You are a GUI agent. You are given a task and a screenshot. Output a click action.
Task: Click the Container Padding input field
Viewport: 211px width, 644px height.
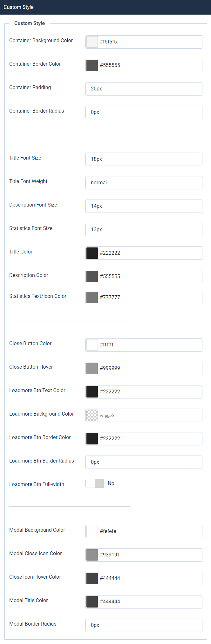pyautogui.click(x=144, y=89)
